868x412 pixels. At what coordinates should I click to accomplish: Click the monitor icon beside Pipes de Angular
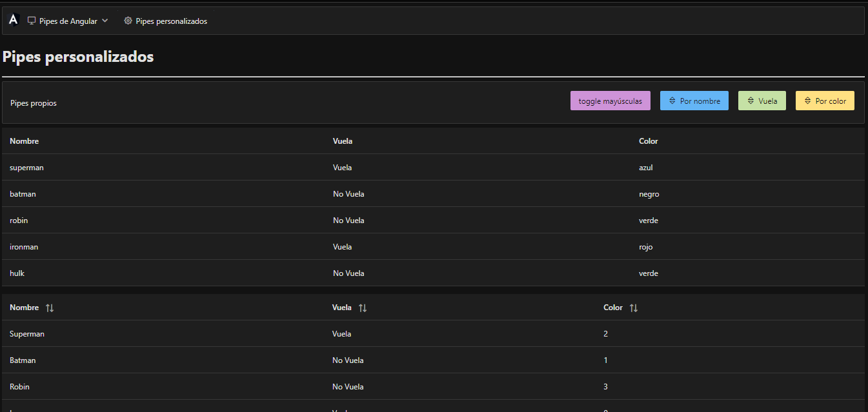pos(32,21)
